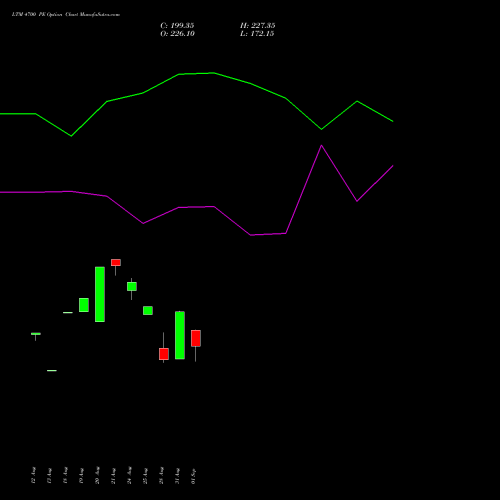Click the red candle above 01 Sep

pos(196,338)
